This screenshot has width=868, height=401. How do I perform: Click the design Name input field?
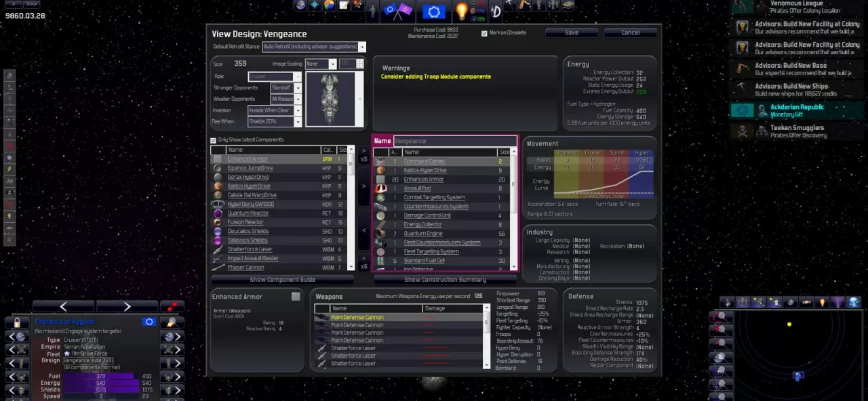[x=454, y=141]
